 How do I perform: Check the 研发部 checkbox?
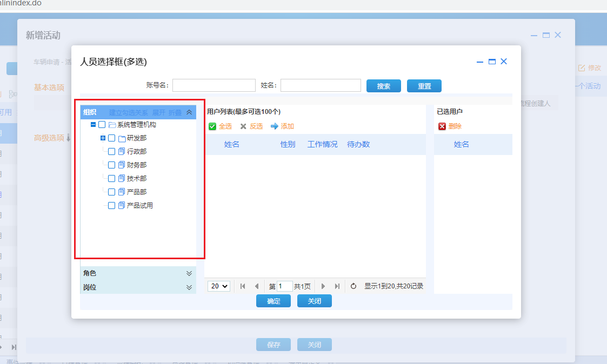click(x=111, y=138)
